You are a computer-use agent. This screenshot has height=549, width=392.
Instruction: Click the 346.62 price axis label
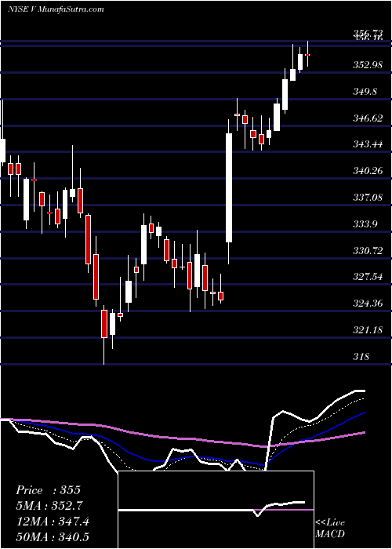tap(368, 118)
